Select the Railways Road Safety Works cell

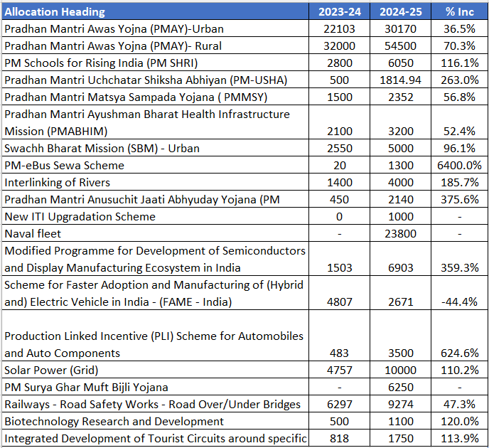coord(156,404)
